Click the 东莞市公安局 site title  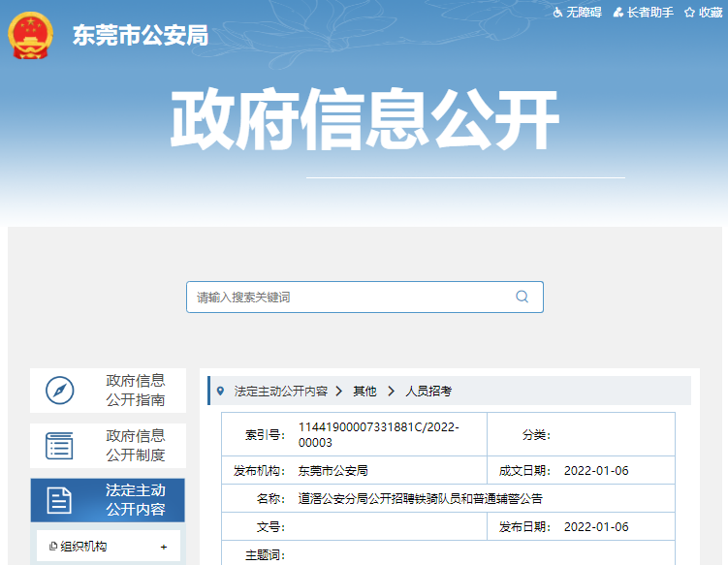tap(140, 35)
